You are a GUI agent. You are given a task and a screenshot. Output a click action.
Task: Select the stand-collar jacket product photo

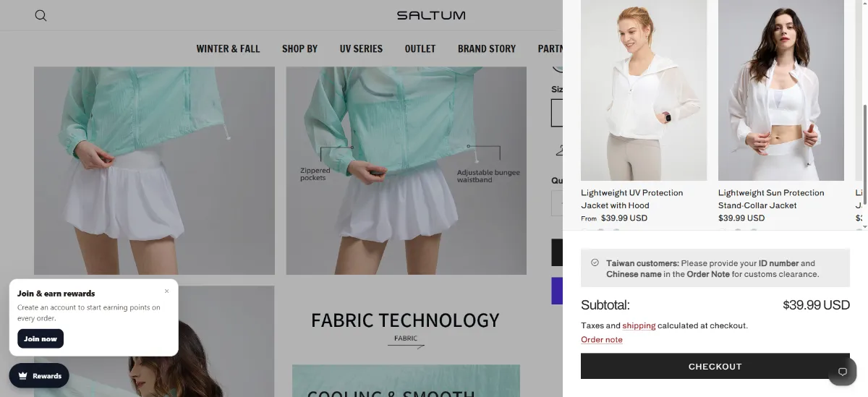coord(781,90)
